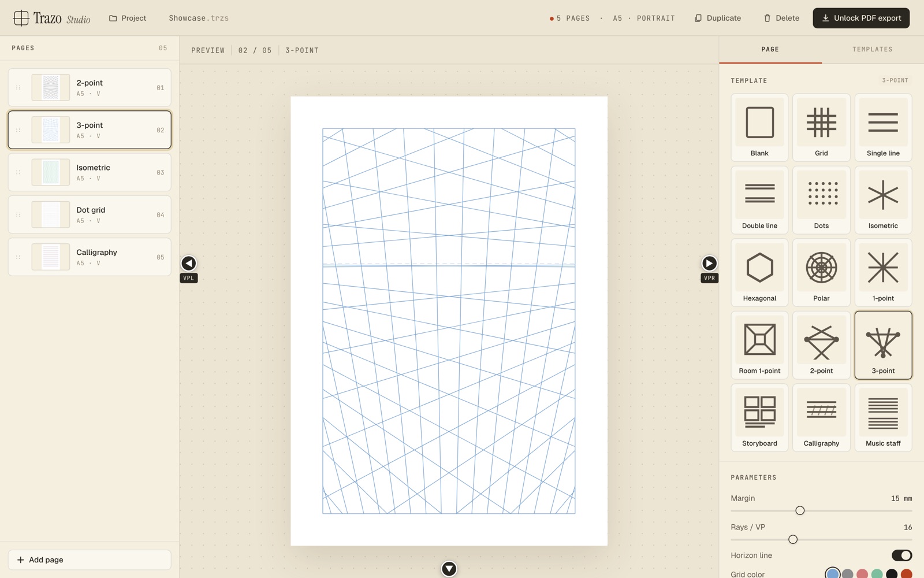Pick the gray grid color swatch
The height and width of the screenshot is (578, 924).
[847, 574]
